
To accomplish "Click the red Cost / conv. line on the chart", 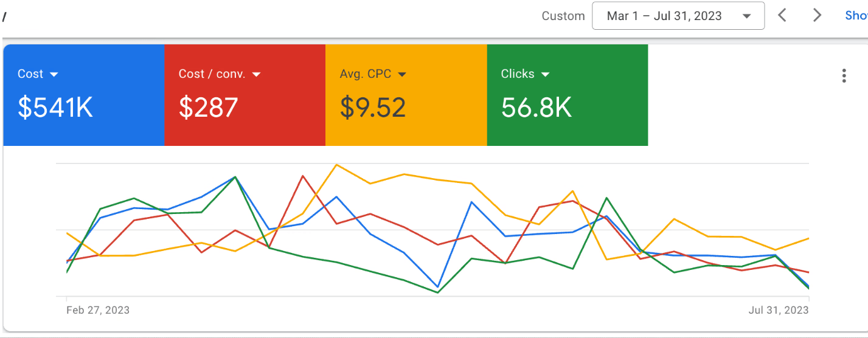I will point(302,176).
